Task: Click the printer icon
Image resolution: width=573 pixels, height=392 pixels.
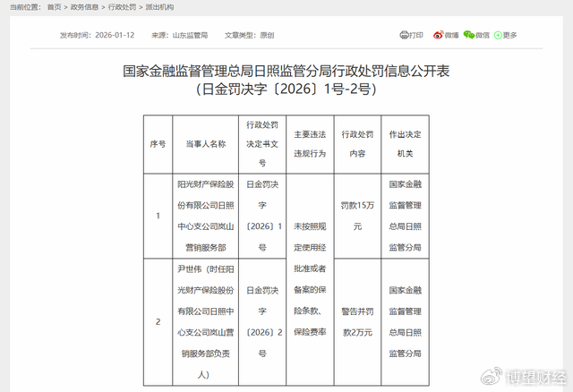Action: coord(404,35)
